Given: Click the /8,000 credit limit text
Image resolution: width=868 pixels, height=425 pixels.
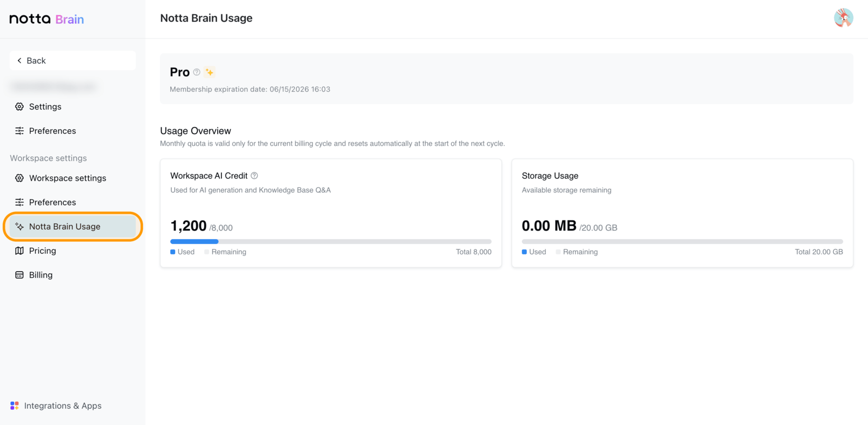Looking at the screenshot, I should coord(221,228).
